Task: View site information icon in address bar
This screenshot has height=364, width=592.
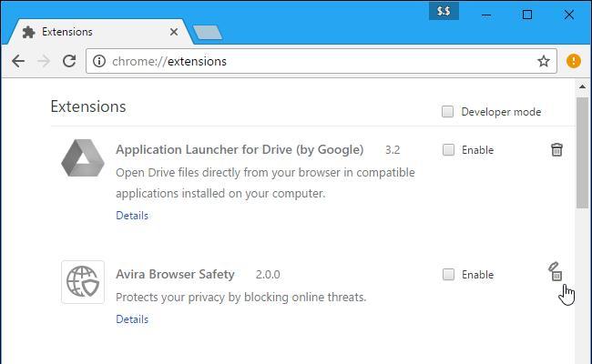Action: (99, 61)
